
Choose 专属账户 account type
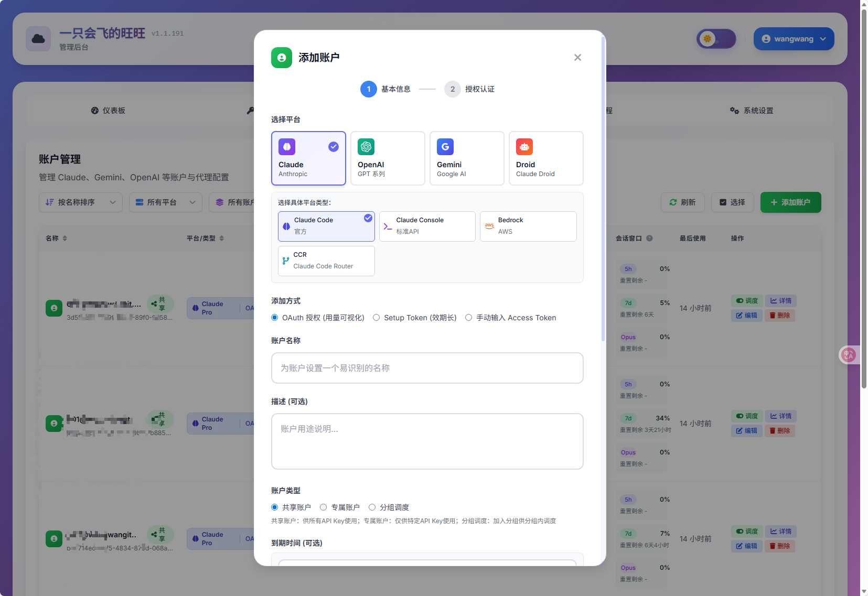[324, 507]
